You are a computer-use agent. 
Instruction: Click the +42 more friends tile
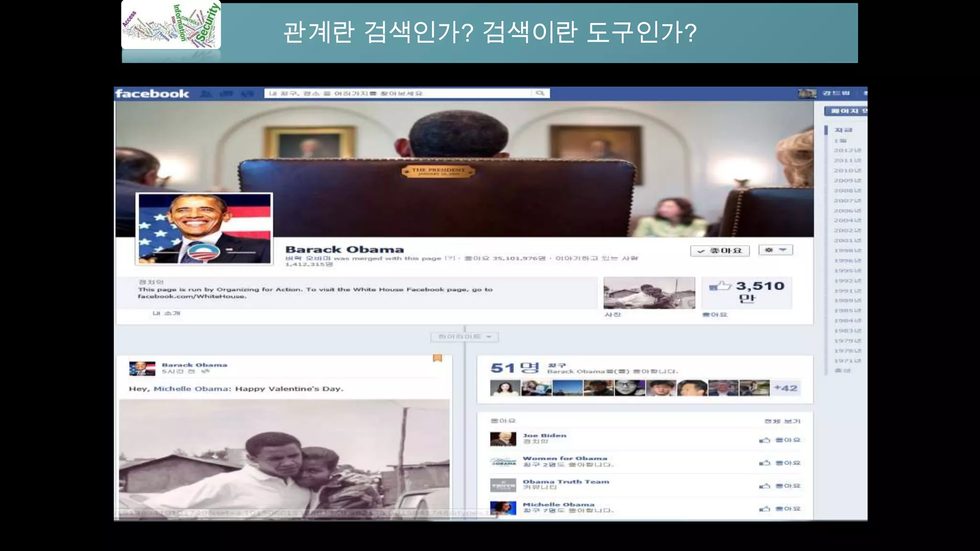pos(786,388)
